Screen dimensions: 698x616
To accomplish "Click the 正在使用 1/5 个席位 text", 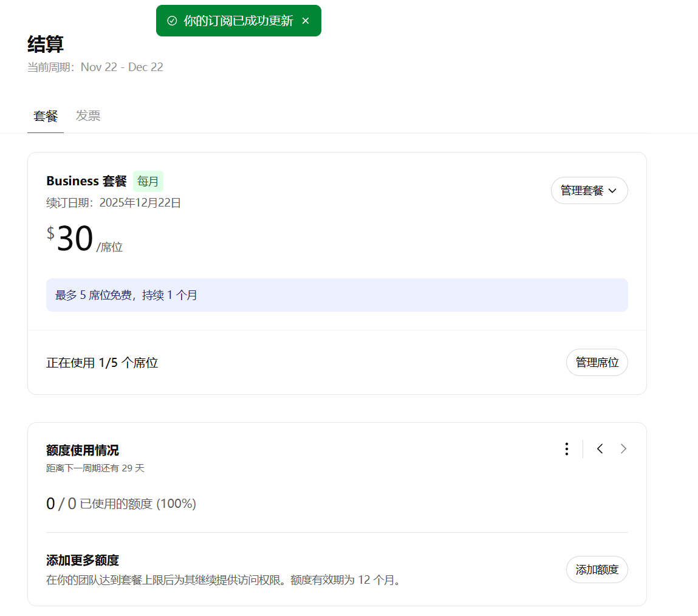I will [x=102, y=363].
